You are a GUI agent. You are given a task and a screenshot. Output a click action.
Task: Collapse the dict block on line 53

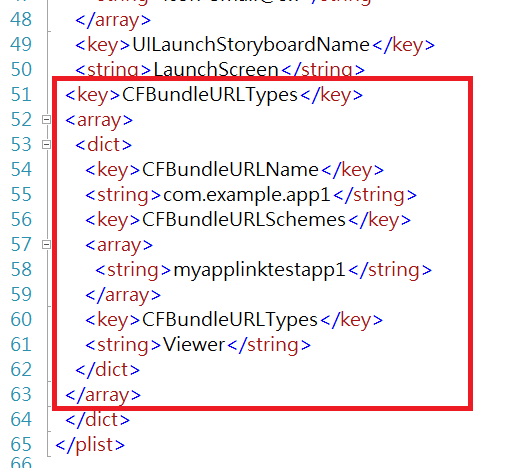click(x=46, y=145)
